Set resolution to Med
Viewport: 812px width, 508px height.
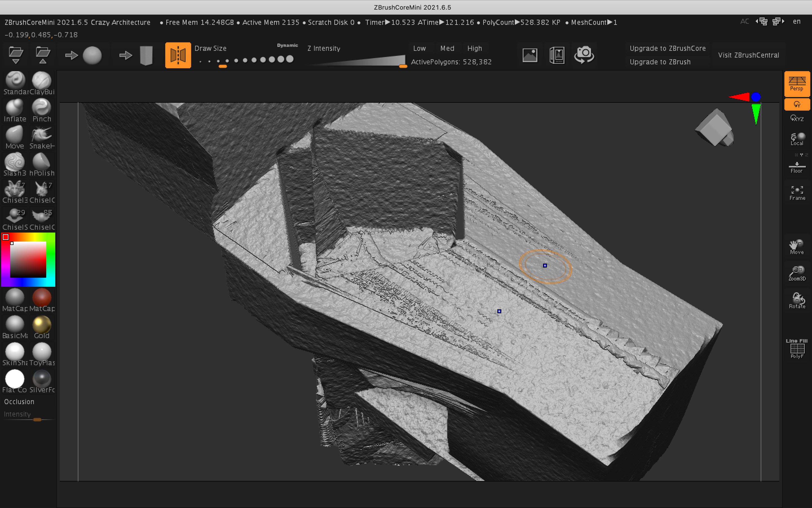(x=447, y=48)
